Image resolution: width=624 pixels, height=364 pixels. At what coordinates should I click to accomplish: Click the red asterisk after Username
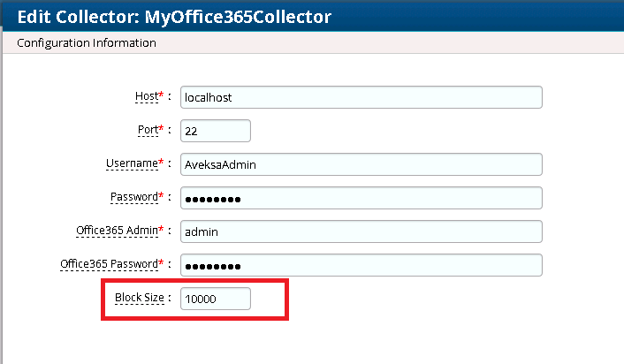[x=162, y=162]
